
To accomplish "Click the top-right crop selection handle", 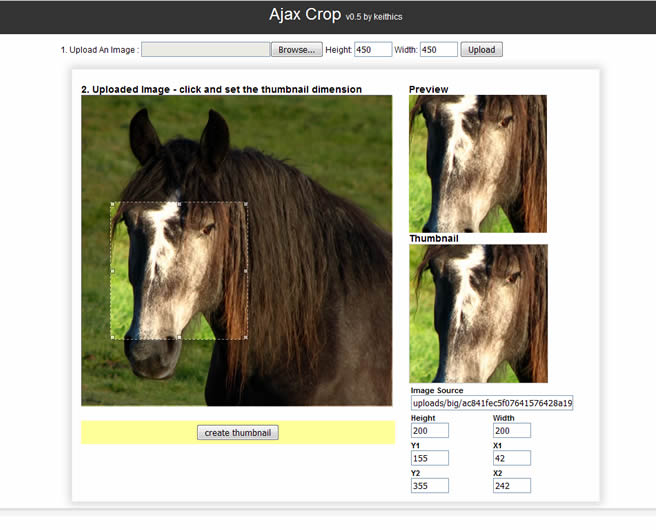I will 246,204.
